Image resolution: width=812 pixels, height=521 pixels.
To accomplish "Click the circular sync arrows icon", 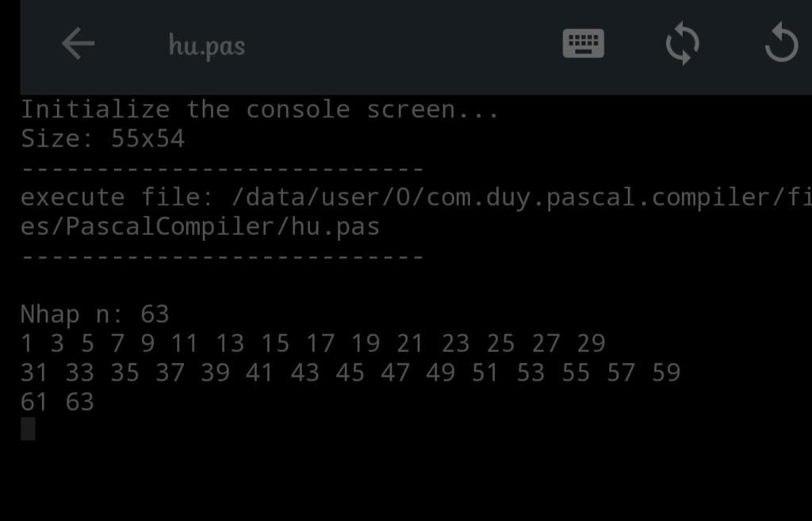I will (x=682, y=44).
